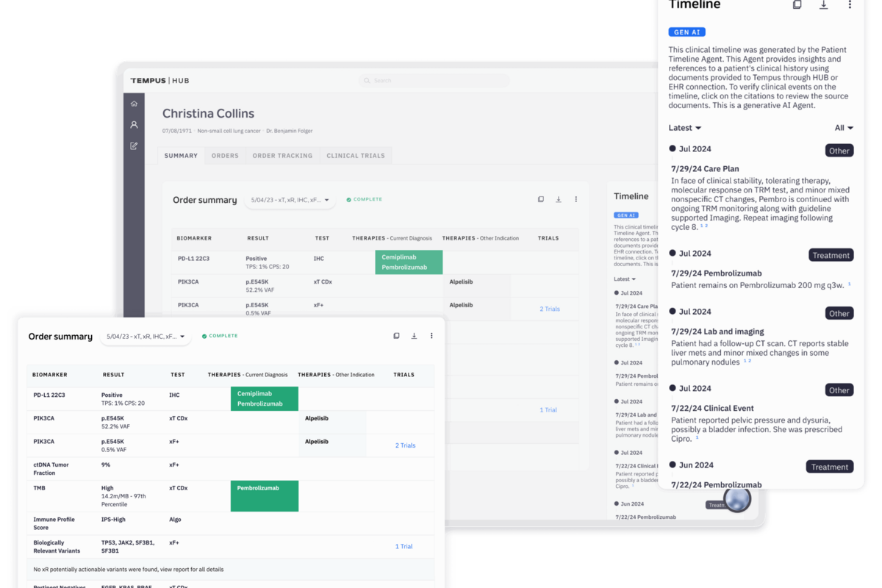Viewport: 882px width, 588px height.
Task: Select the Home icon in the sidebar
Action: pyautogui.click(x=134, y=103)
